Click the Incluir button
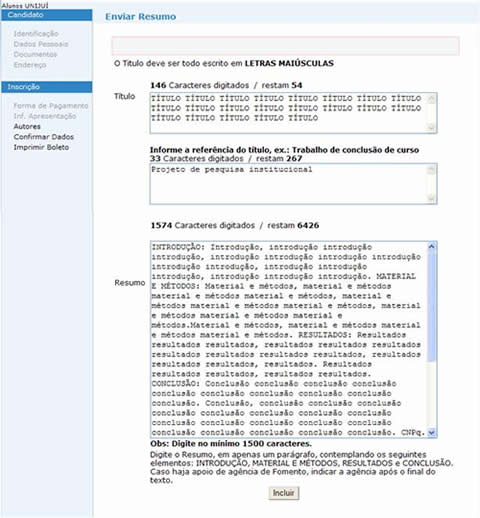Viewport: 480px width, 518px height. point(284,493)
